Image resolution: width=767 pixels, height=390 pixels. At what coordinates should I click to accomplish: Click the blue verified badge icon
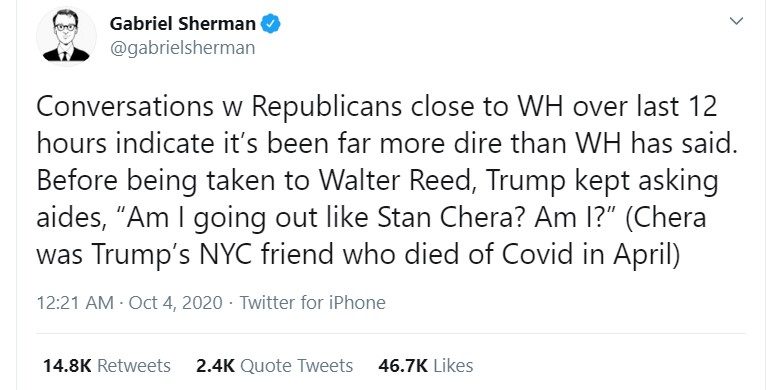[x=270, y=23]
